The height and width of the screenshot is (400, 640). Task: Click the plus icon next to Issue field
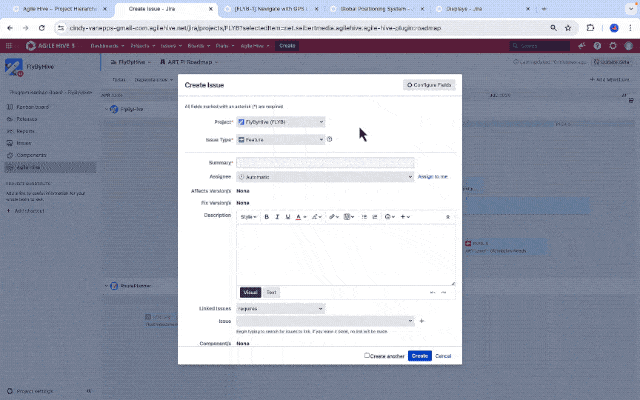422,321
